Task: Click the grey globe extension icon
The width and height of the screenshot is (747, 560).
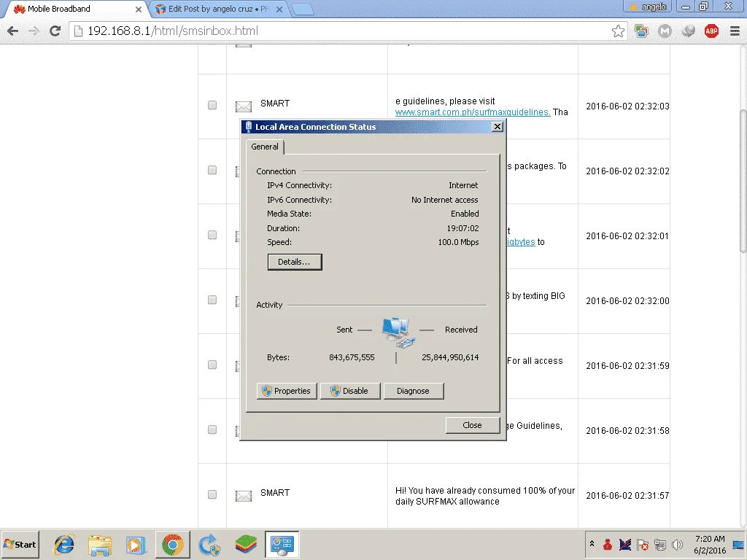Action: coord(688,31)
